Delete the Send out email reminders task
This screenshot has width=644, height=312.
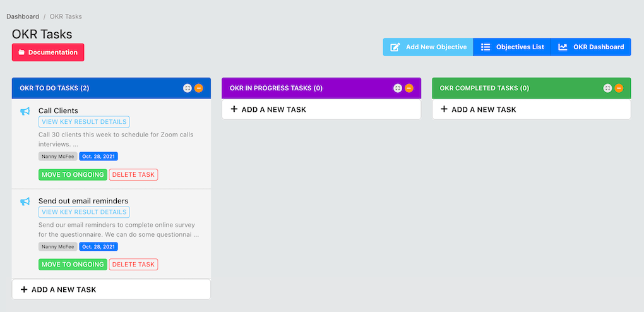pos(133,265)
